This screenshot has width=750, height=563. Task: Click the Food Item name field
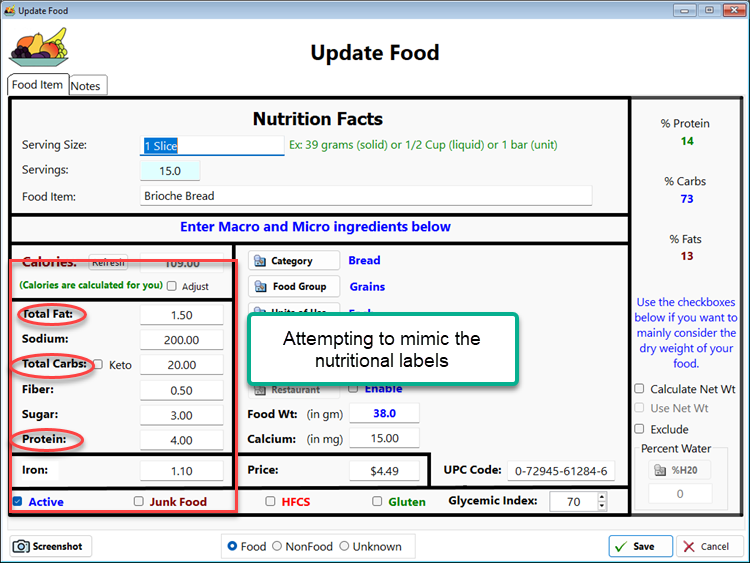365,196
